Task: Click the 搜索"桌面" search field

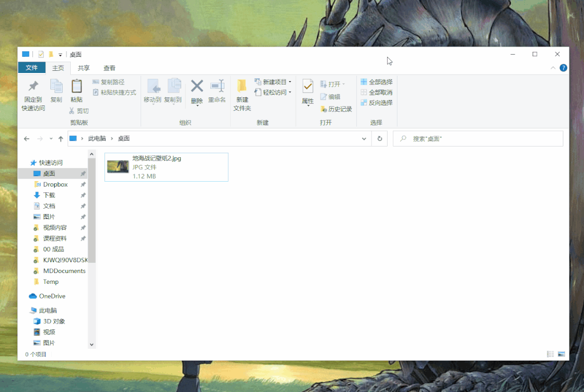Action: [478, 139]
